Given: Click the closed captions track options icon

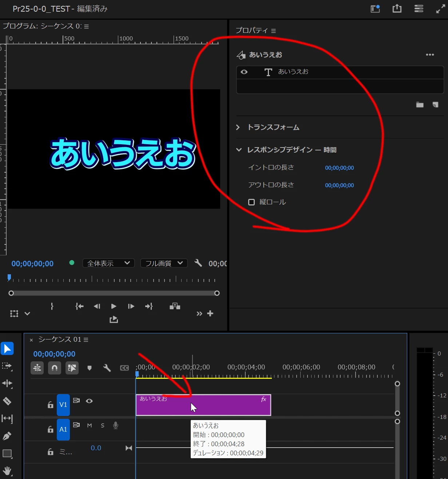Looking at the screenshot, I should 124,368.
